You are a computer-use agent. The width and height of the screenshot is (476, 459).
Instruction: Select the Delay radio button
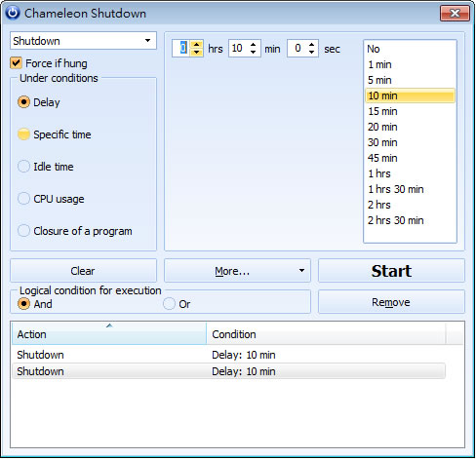tap(23, 102)
